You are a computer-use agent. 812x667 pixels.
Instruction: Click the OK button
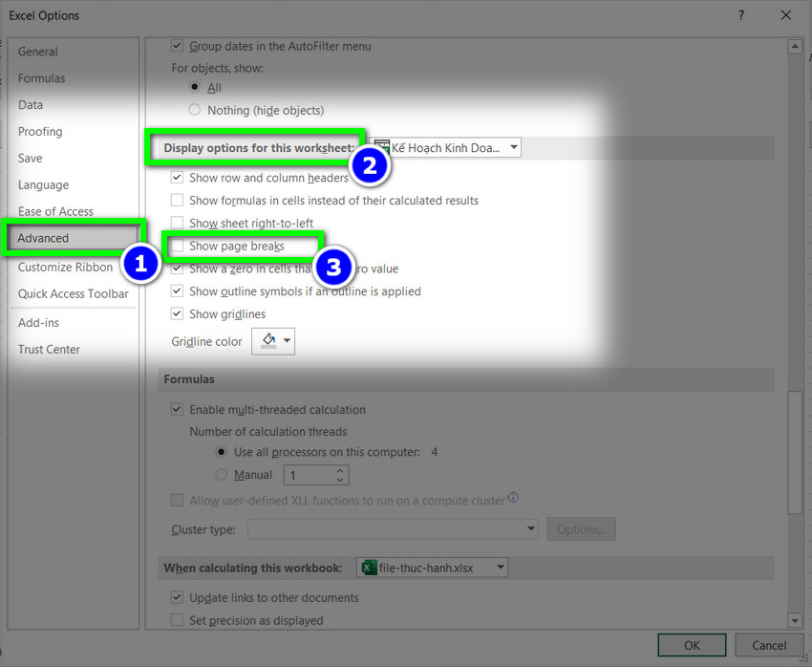click(x=692, y=645)
